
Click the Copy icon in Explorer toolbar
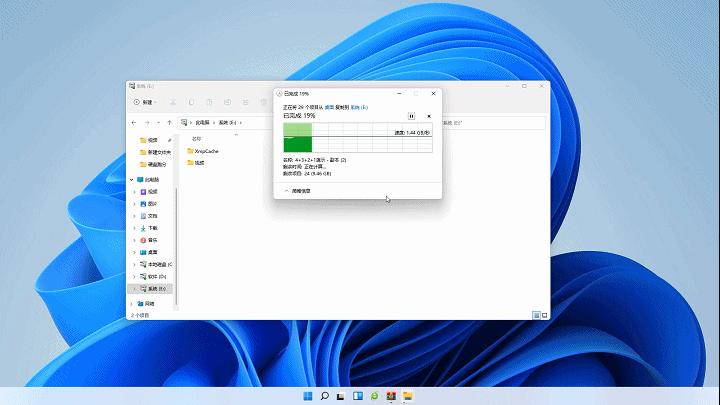191,102
